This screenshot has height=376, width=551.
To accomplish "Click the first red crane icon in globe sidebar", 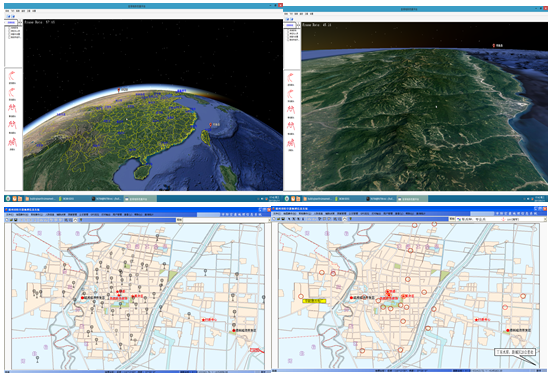I will (x=12, y=76).
